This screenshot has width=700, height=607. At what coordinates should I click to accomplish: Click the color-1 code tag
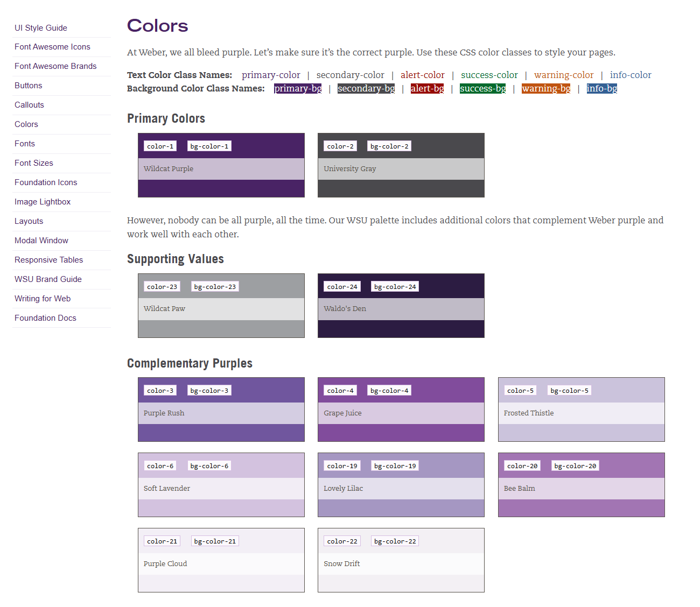point(160,146)
